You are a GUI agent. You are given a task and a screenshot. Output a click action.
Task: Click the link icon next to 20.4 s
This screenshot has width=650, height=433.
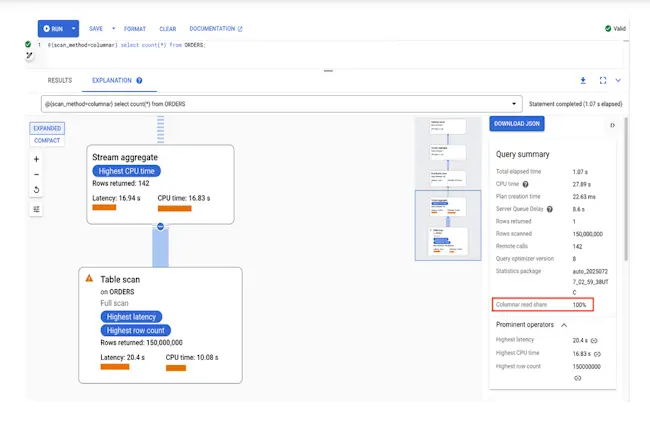[594, 341]
